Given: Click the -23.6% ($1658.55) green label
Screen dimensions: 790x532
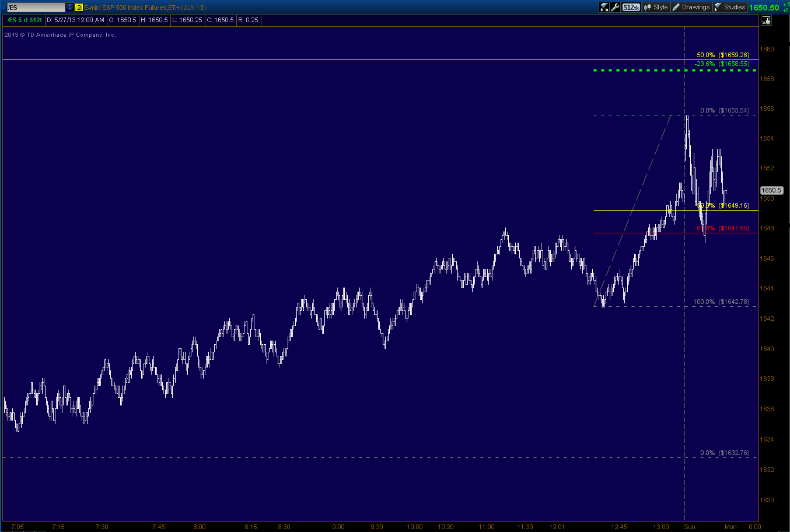Looking at the screenshot, I should click(722, 63).
